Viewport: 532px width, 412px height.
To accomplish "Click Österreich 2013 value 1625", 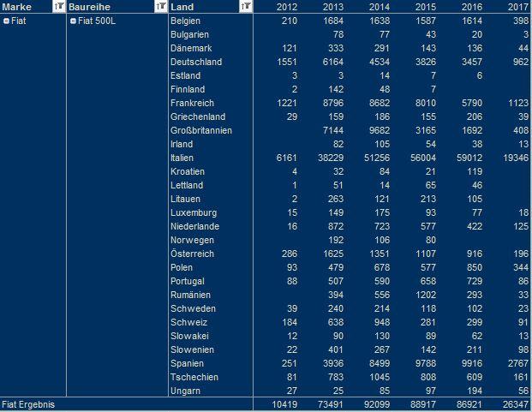I will coord(333,254).
